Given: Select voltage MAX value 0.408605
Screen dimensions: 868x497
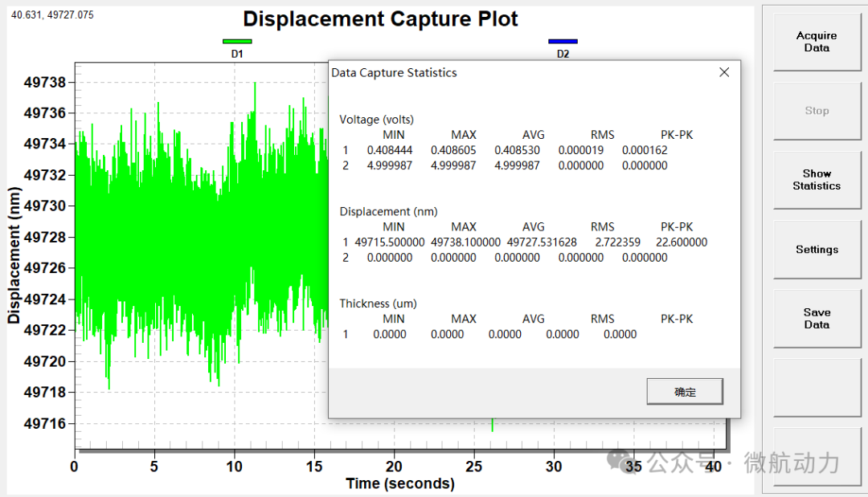Looking at the screenshot, I should (x=453, y=150).
